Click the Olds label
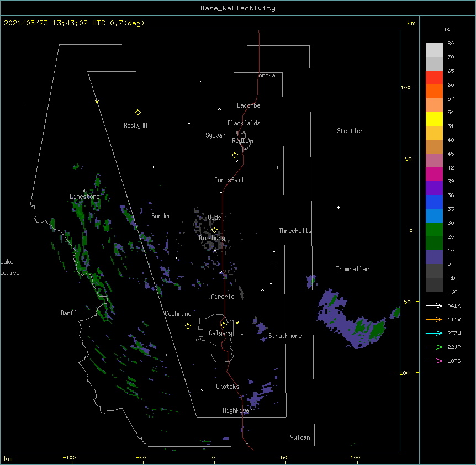This screenshot has height=465, width=476. pos(214,218)
